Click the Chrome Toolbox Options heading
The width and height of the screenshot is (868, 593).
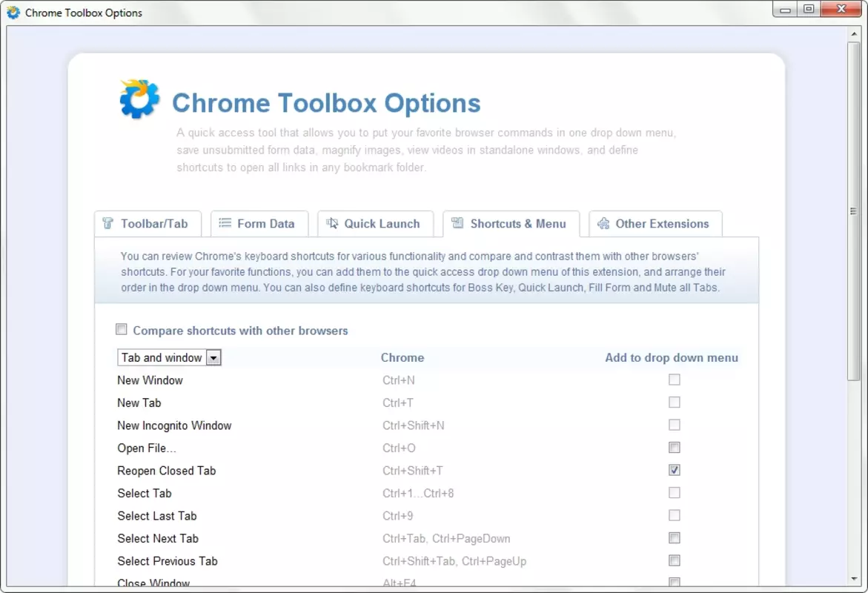[326, 103]
